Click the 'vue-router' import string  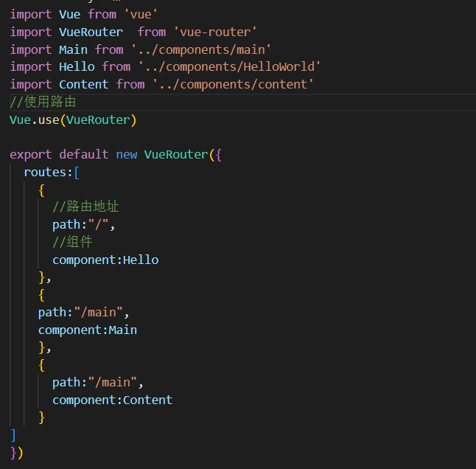click(215, 32)
